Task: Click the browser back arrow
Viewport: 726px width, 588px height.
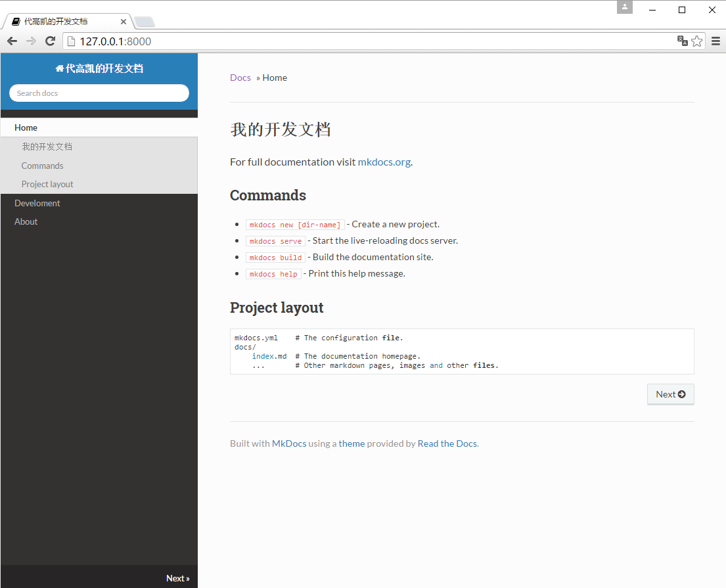Action: point(12,41)
